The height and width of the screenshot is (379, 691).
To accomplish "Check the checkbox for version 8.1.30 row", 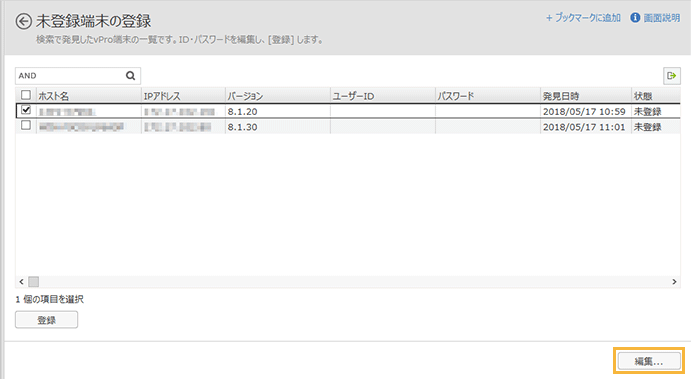I will [26, 126].
